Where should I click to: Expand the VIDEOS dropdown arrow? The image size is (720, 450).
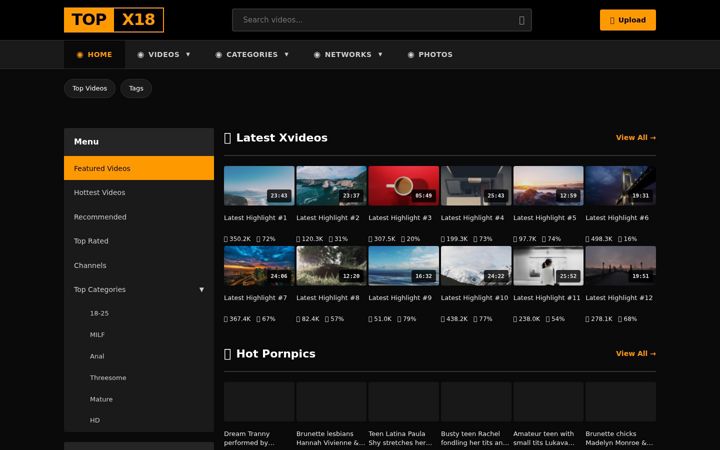(188, 54)
